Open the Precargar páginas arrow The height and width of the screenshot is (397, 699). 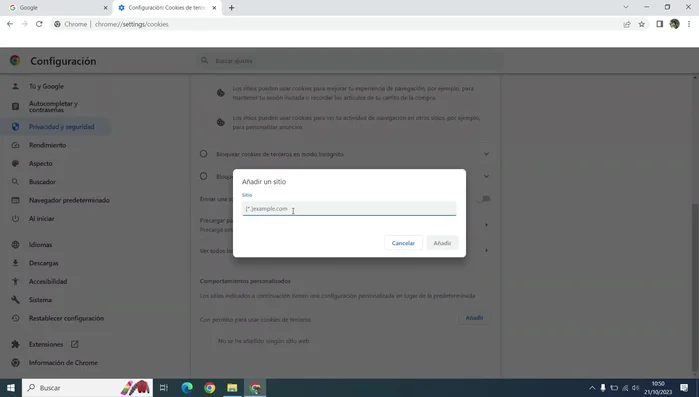[x=486, y=225]
